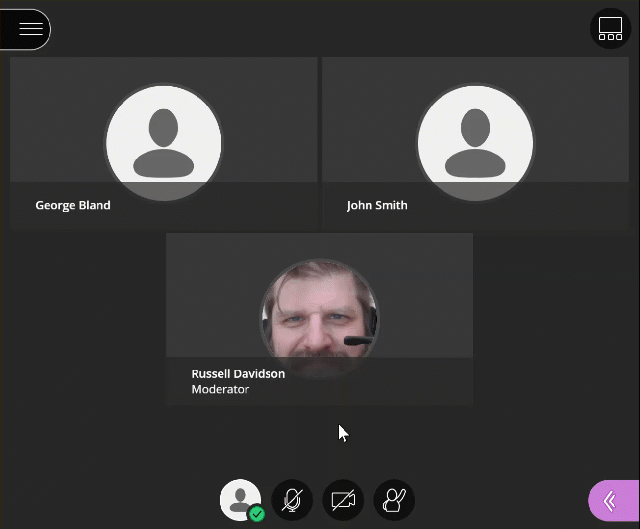Screen dimensions: 640x529
Task: Open the session menu hamburger button
Action: [x=30, y=29]
